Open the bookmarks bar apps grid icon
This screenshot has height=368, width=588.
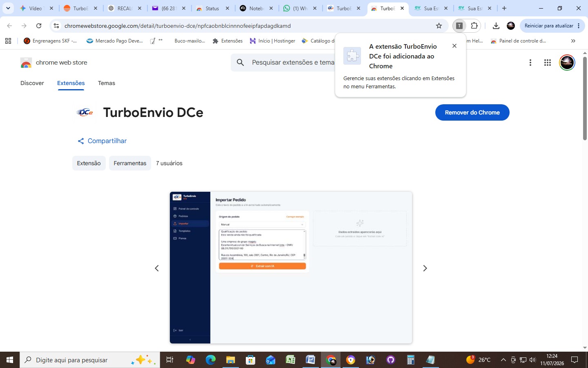(8, 41)
